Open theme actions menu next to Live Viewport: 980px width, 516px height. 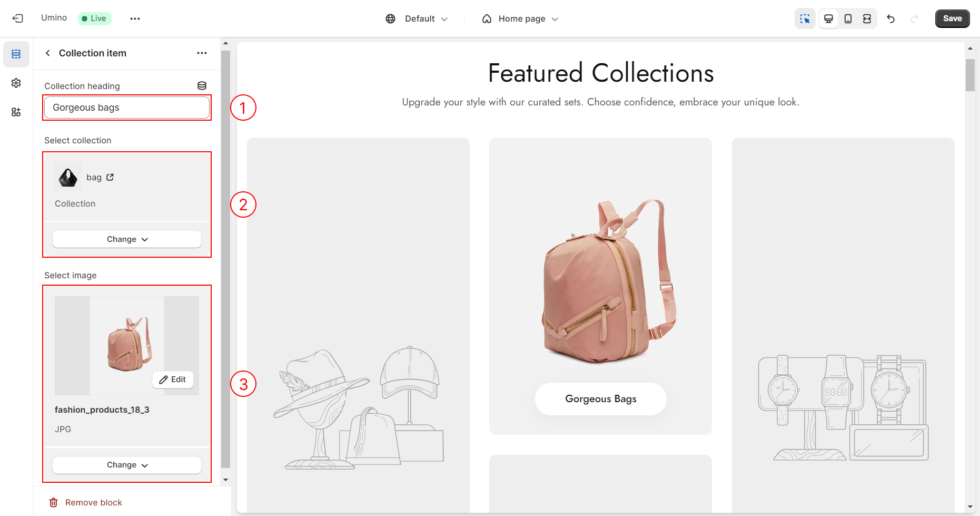135,19
